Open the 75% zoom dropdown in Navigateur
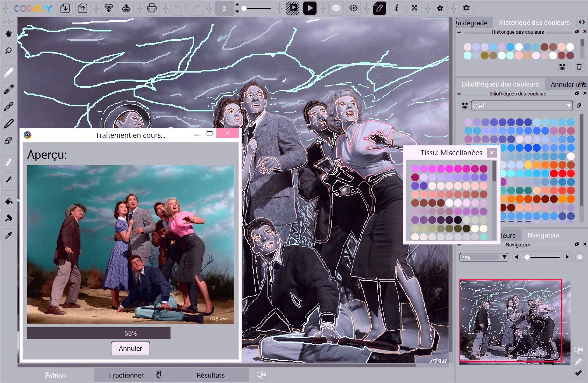Image resolution: width=588 pixels, height=383 pixels. [484, 257]
